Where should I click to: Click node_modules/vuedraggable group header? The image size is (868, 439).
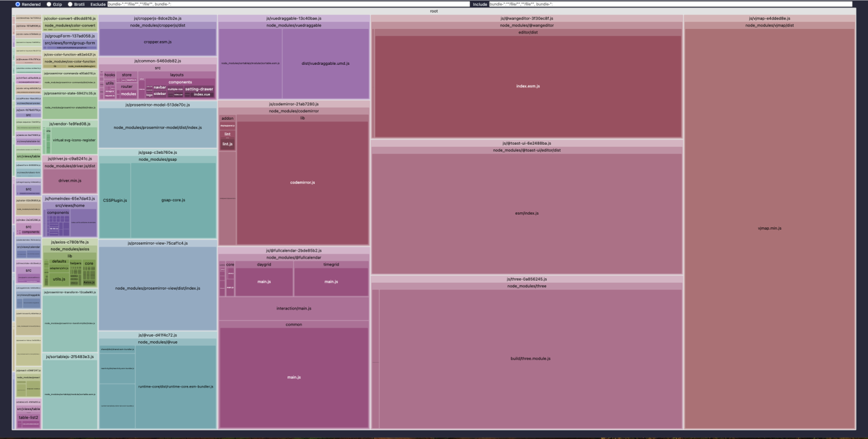tap(294, 25)
